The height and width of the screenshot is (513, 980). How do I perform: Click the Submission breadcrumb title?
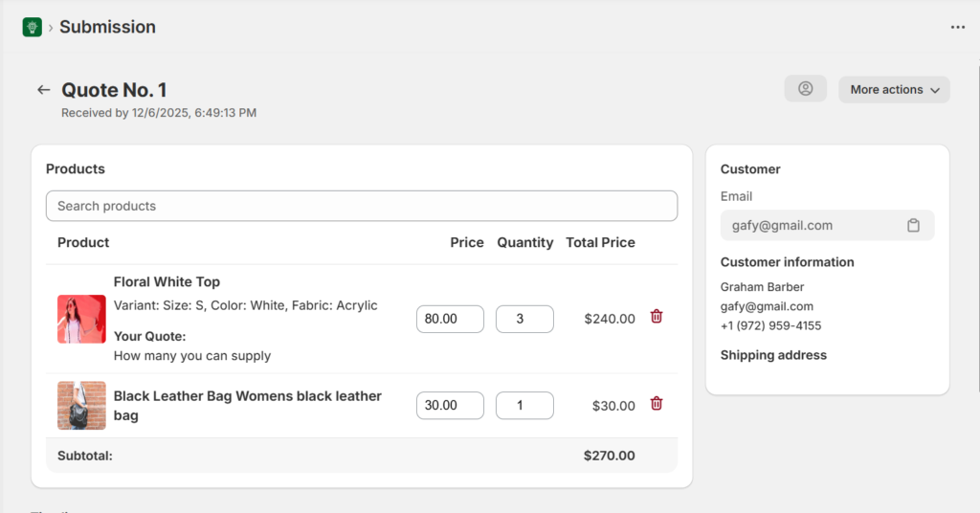(107, 27)
